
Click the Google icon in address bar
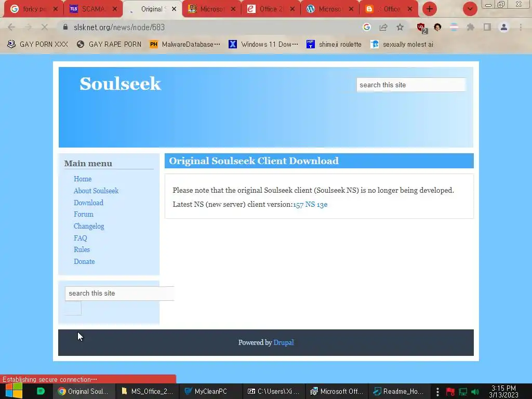click(x=366, y=27)
